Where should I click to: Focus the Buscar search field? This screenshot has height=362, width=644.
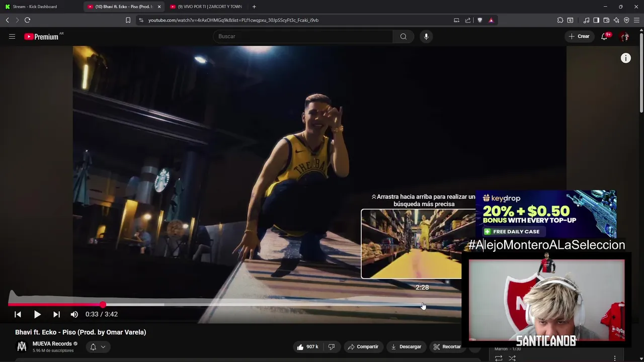tap(303, 36)
